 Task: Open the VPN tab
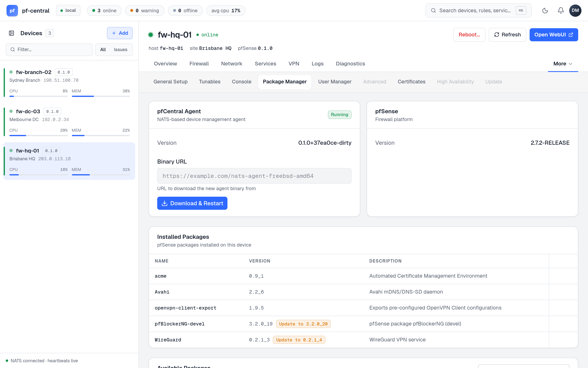pos(294,64)
